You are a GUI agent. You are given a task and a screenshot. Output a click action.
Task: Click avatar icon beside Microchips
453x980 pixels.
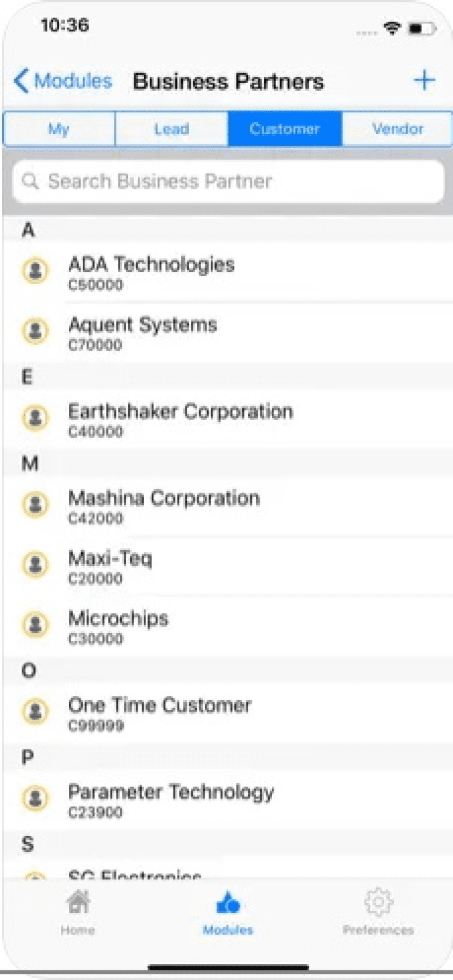[35, 625]
